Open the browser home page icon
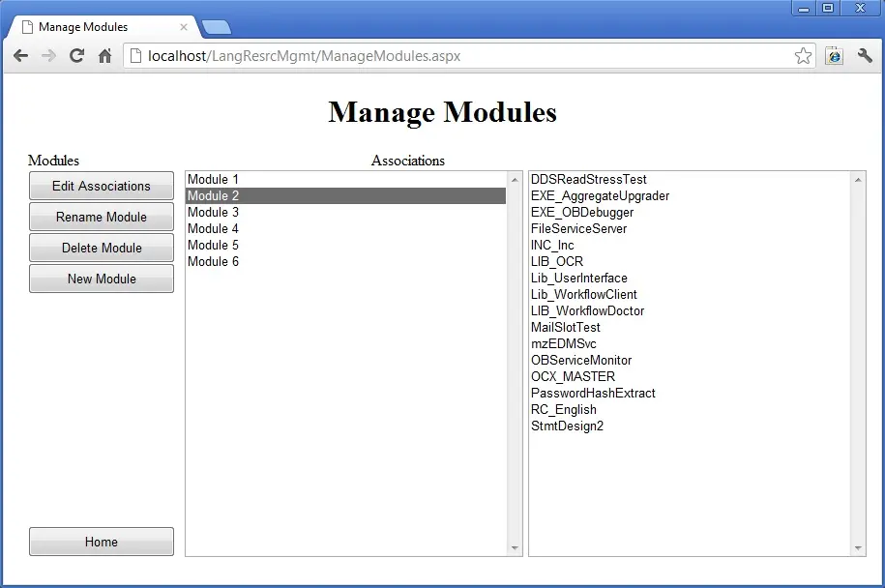This screenshot has width=885, height=588. [x=104, y=56]
